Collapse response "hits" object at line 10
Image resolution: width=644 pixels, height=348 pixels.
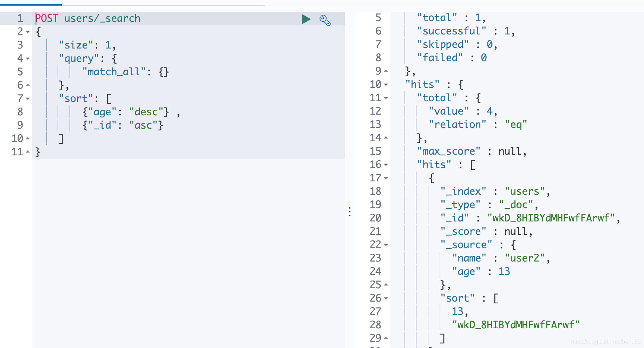pyautogui.click(x=386, y=85)
